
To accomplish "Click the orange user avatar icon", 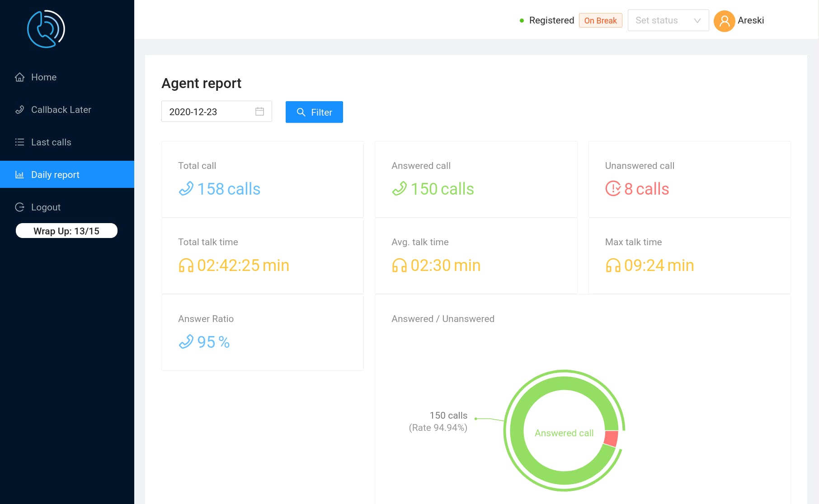I will [724, 21].
